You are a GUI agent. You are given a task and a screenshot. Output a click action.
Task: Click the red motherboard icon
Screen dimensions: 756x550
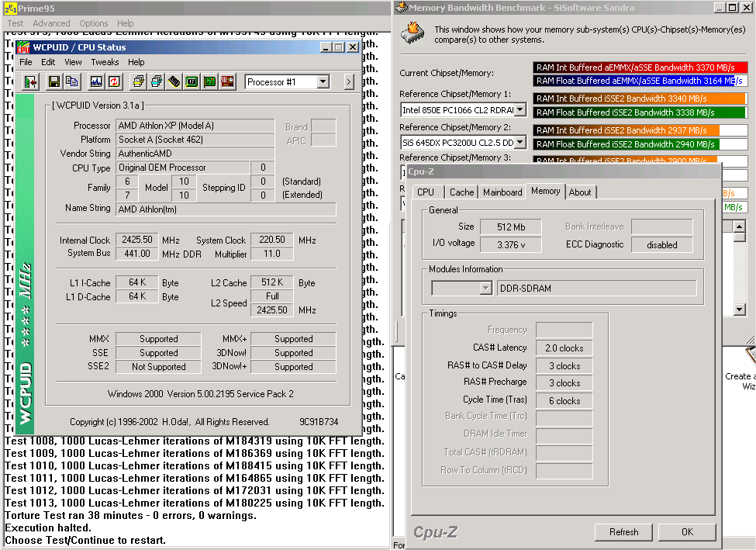coord(227,81)
